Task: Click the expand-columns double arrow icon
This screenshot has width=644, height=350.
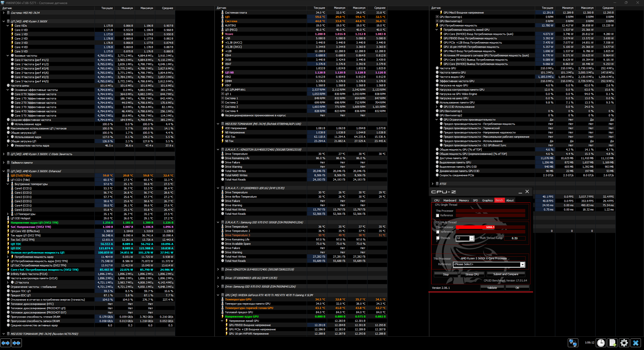Action: (x=6, y=343)
